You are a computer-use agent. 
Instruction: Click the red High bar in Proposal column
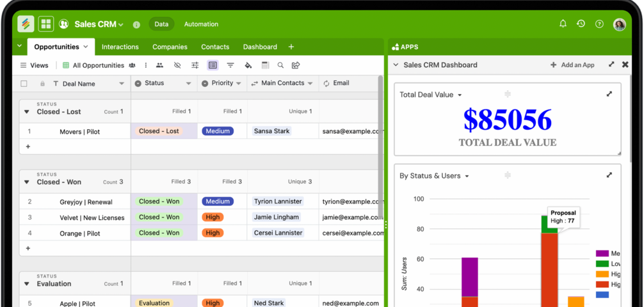(549, 269)
